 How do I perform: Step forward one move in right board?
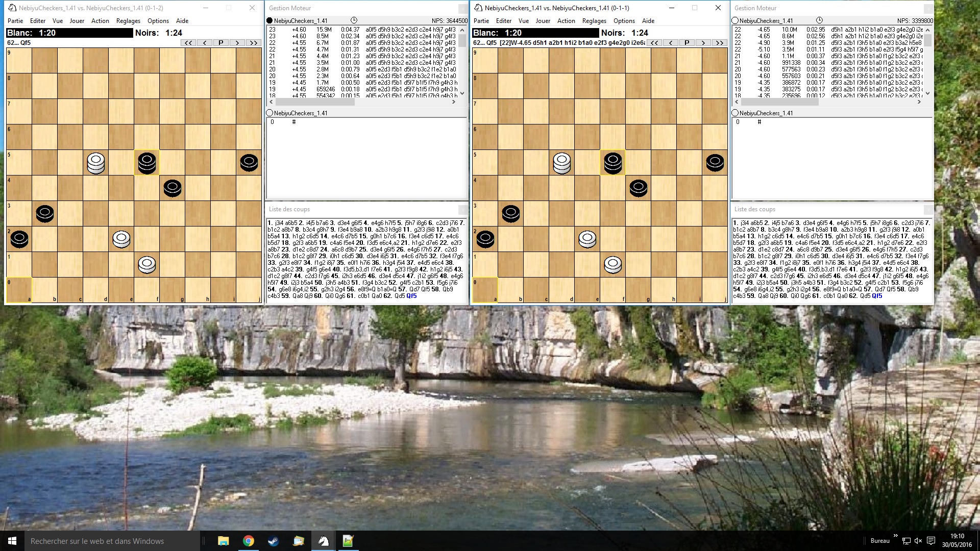coord(703,43)
